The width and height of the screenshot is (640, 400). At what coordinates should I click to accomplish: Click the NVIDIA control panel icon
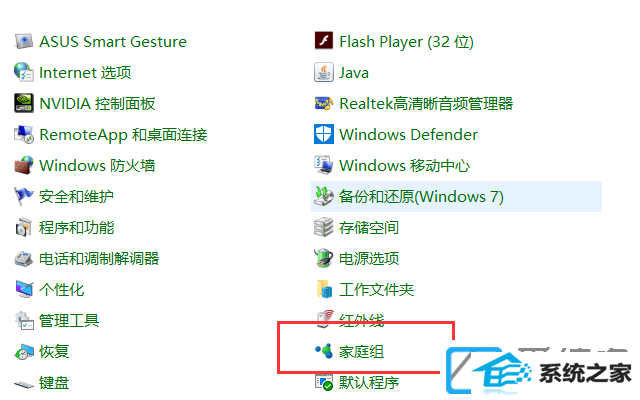[24, 103]
